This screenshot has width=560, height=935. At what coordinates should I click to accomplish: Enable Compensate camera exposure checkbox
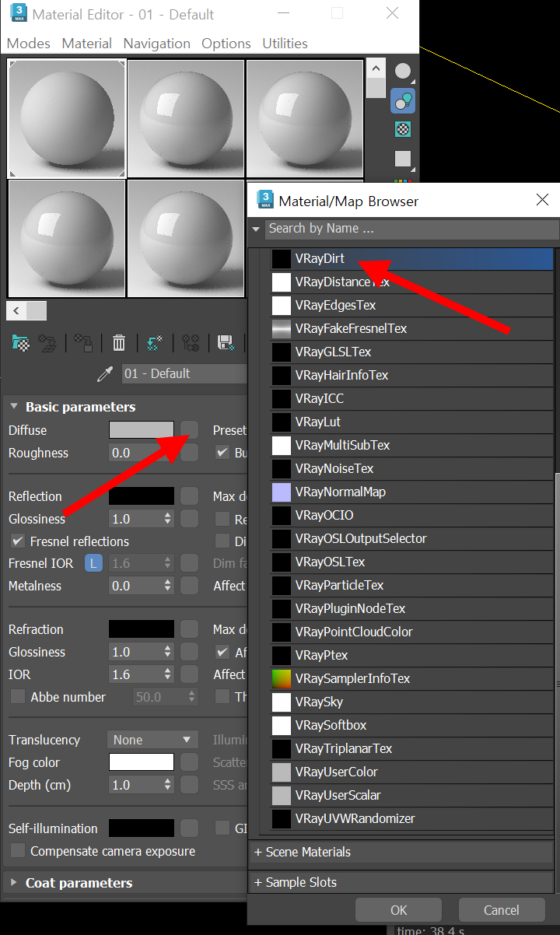[17, 851]
